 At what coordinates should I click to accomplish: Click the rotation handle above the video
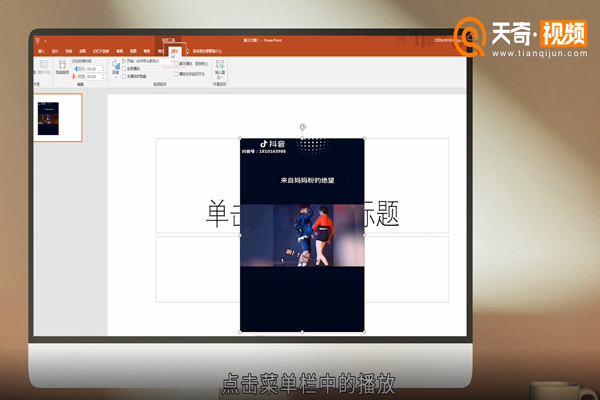pyautogui.click(x=302, y=127)
